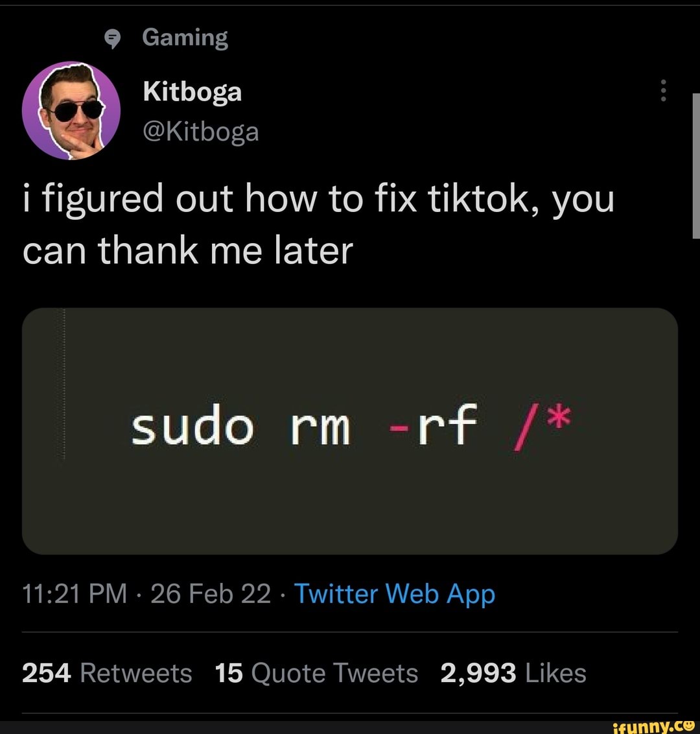The image size is (700, 734).
Task: Click the Twitter Web App source link
Action: coord(395,593)
